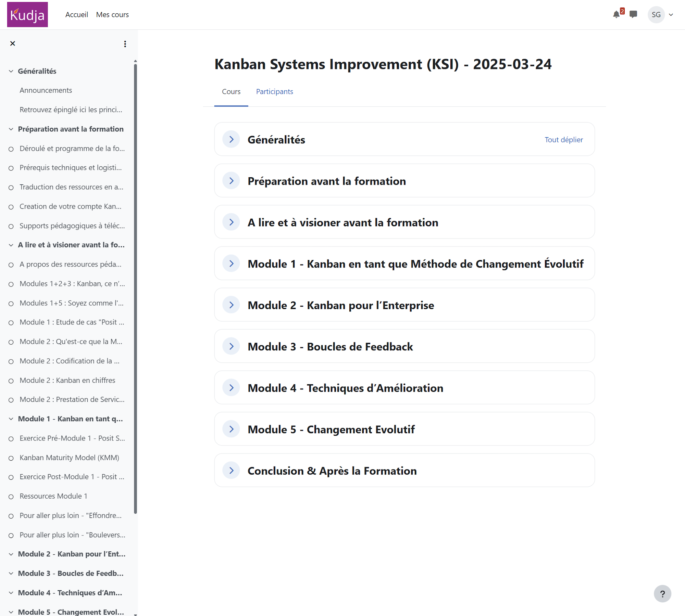Screen dimensions: 685x616
Task: Open Creation de votre compte Kan... item
Action: (71, 206)
